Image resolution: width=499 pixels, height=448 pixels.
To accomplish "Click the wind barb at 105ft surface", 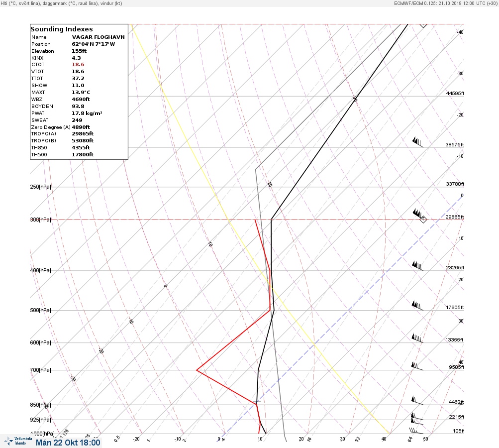I will point(416,431).
